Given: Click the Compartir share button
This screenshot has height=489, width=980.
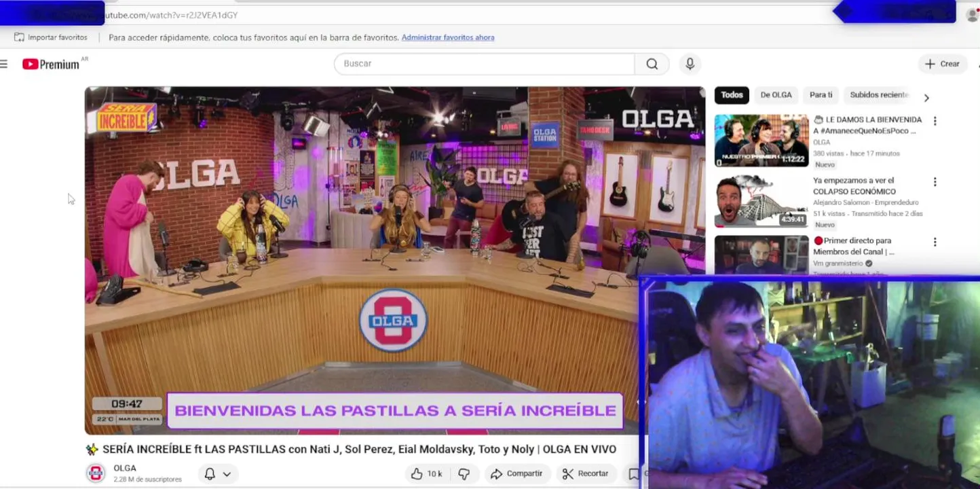Looking at the screenshot, I should [x=516, y=474].
